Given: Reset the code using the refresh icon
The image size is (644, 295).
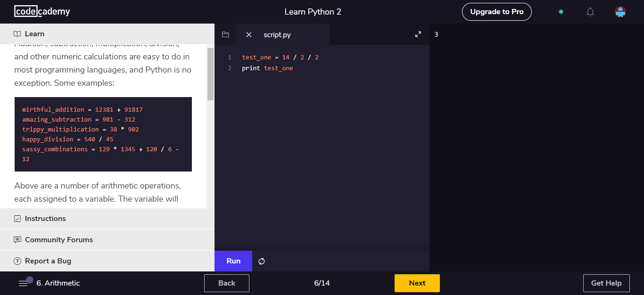Looking at the screenshot, I should 262,261.
